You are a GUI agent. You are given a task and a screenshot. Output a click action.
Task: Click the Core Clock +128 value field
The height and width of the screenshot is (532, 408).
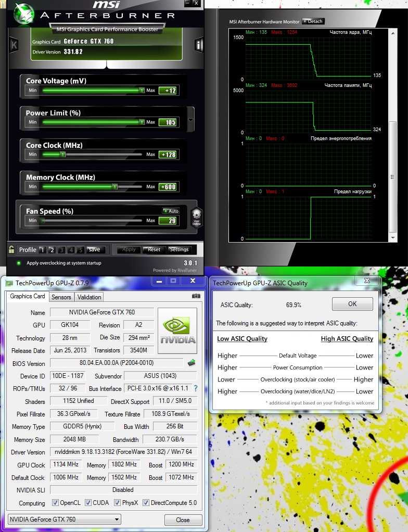click(x=168, y=155)
